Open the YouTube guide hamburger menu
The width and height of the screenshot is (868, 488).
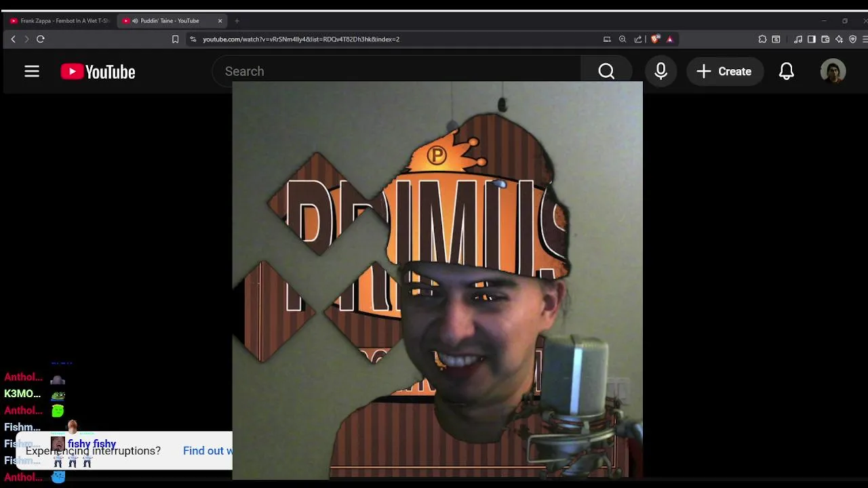pyautogui.click(x=32, y=71)
